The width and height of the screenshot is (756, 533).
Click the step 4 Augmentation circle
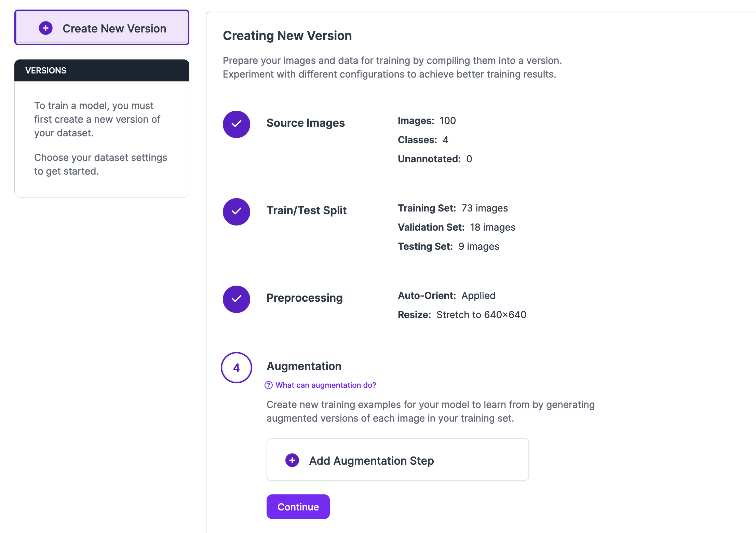(x=237, y=368)
